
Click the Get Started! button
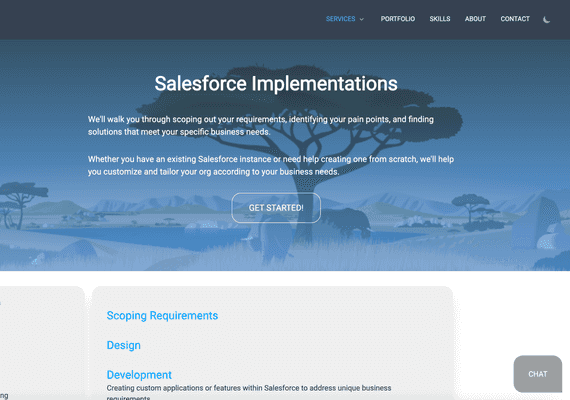tap(276, 208)
